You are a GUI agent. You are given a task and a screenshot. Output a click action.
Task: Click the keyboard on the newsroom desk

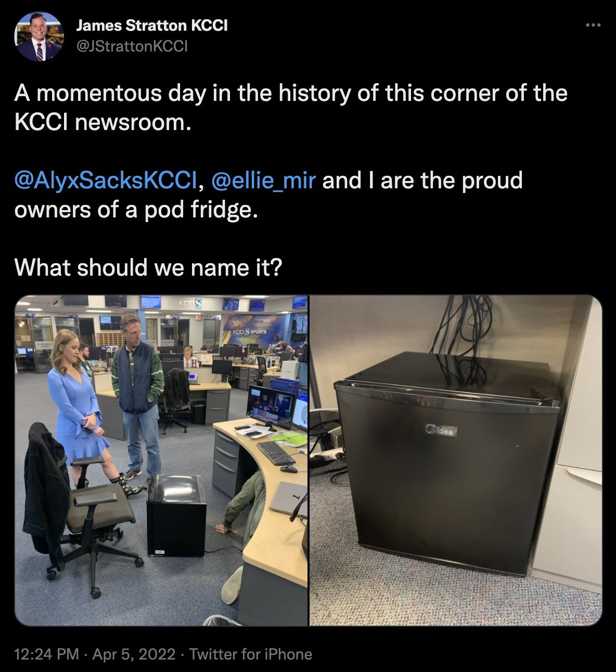pyautogui.click(x=275, y=453)
